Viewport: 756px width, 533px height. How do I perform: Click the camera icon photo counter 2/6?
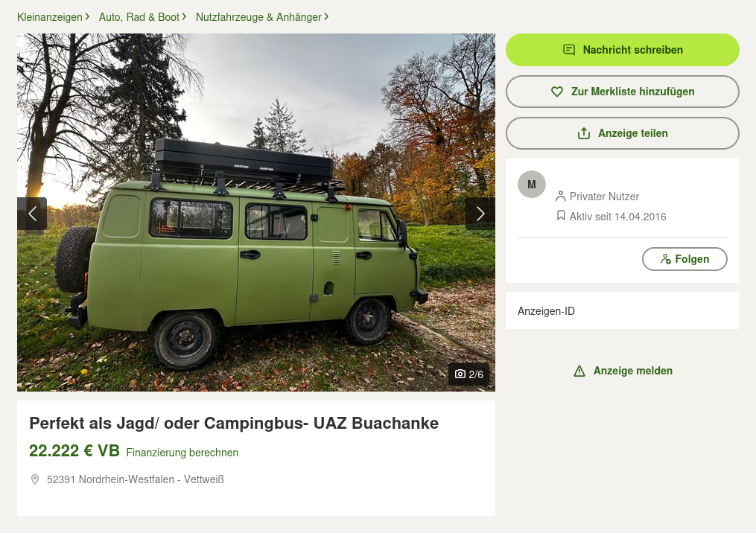[x=468, y=374]
